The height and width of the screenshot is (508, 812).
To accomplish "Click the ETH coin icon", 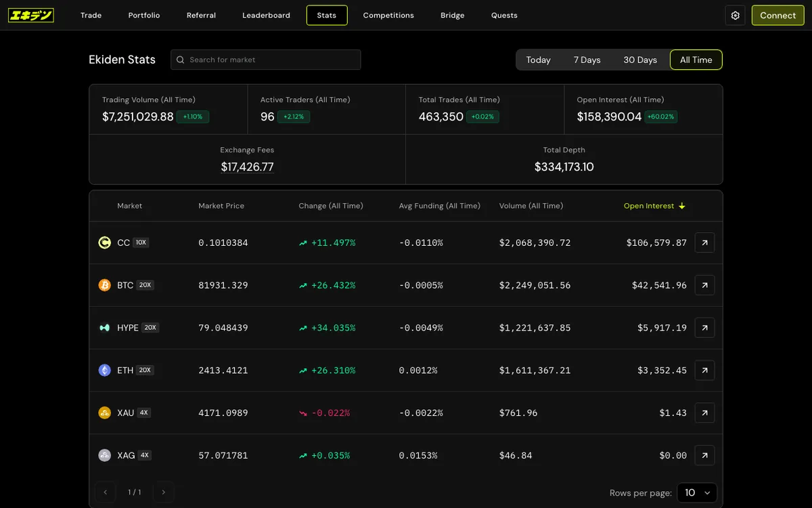I will point(104,371).
